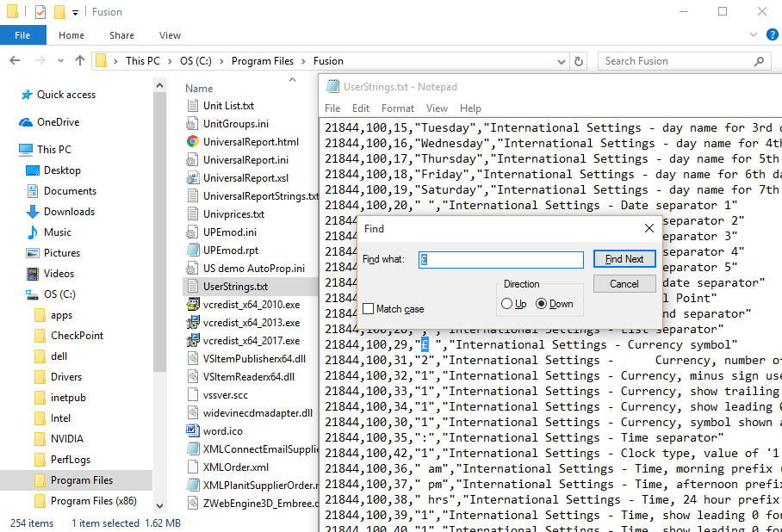Click the icon of UniversalReport.xsl
This screenshot has height=532, width=782.
pyautogui.click(x=193, y=178)
